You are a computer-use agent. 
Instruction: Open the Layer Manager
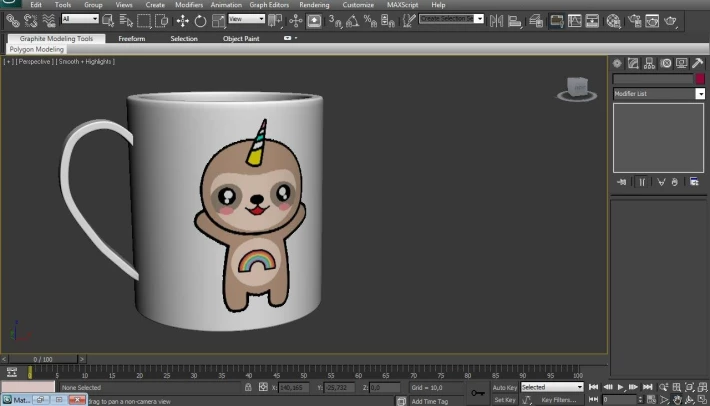pyautogui.click(x=536, y=21)
